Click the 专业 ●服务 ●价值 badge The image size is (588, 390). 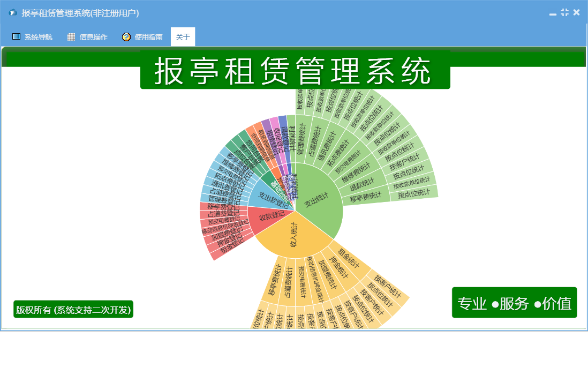(515, 303)
